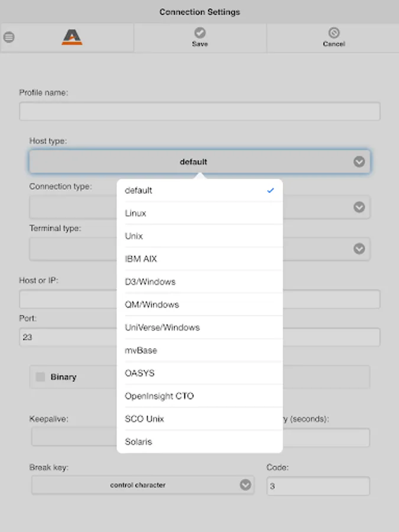Collapse the Host type dropdown arrow
The width and height of the screenshot is (399, 532).
(x=359, y=161)
